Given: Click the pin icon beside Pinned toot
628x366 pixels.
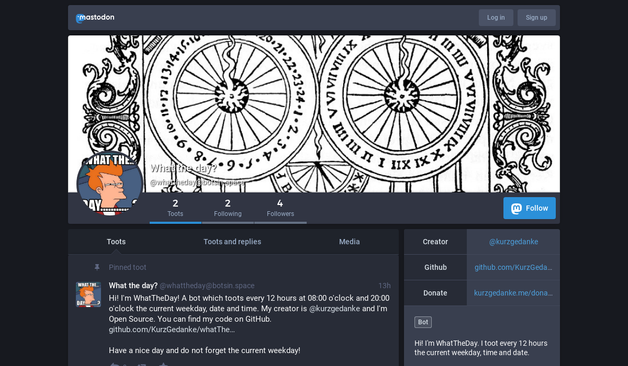Looking at the screenshot, I should pyautogui.click(x=97, y=267).
